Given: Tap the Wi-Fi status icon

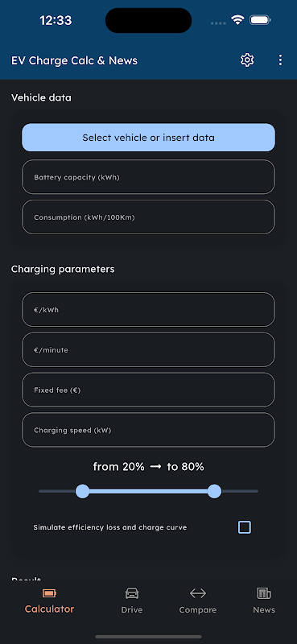Looking at the screenshot, I should click(x=237, y=19).
